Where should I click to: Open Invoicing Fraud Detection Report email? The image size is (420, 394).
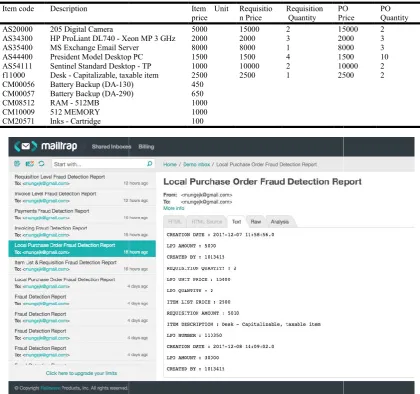point(82,232)
